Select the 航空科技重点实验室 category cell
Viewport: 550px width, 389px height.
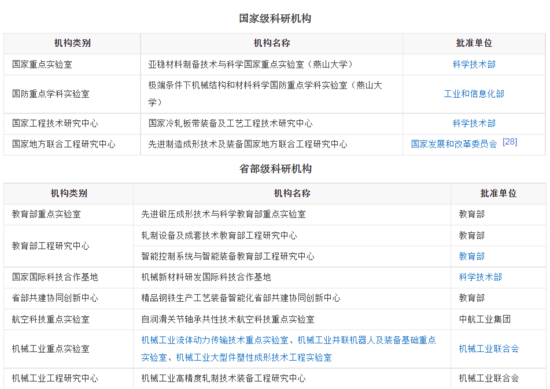point(69,319)
